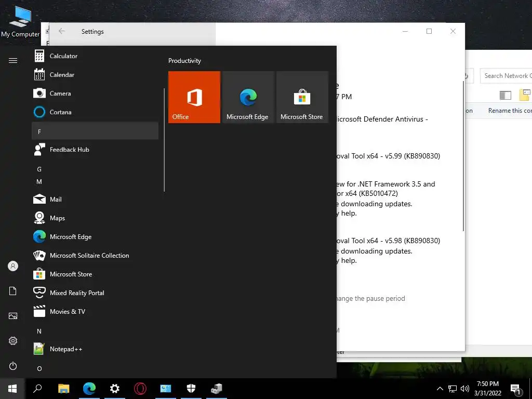
Task: Open Movies & TV app
Action: coord(95,311)
